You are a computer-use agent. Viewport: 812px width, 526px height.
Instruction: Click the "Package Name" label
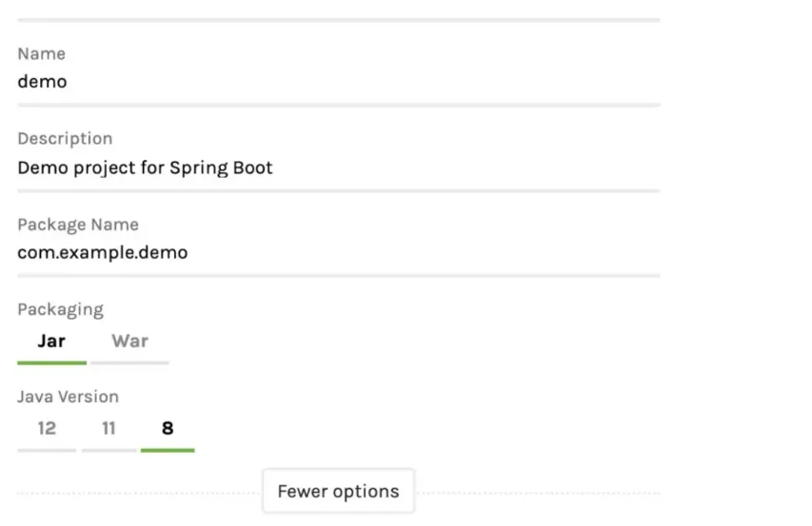[78, 224]
